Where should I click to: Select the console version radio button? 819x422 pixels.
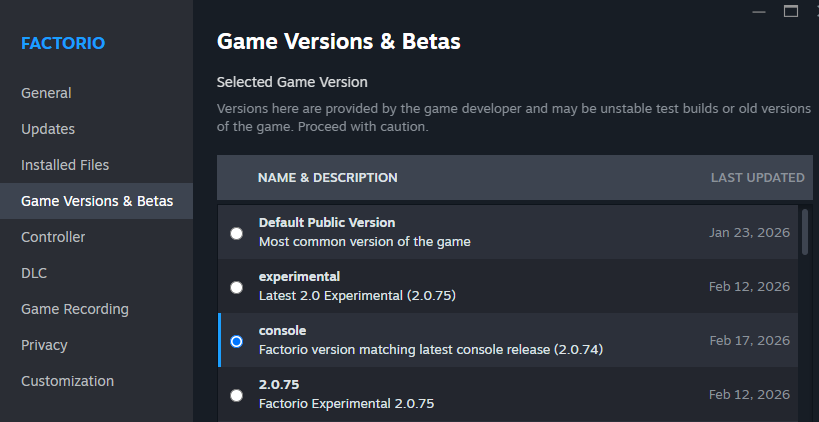coord(236,341)
